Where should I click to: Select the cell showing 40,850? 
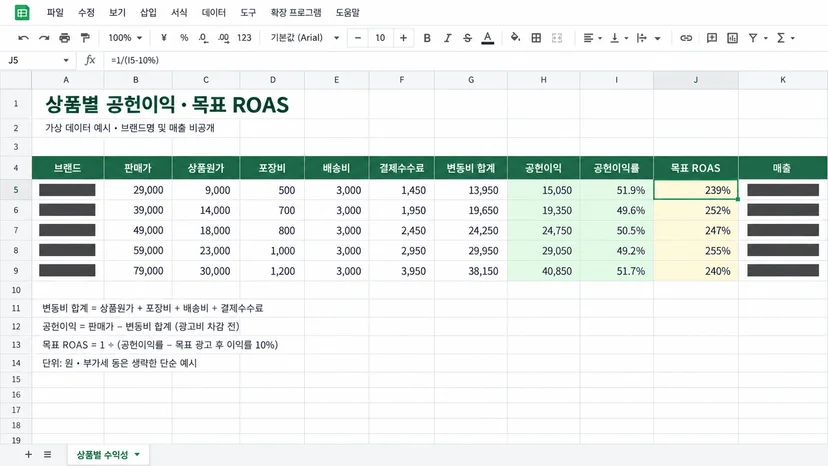pos(543,271)
